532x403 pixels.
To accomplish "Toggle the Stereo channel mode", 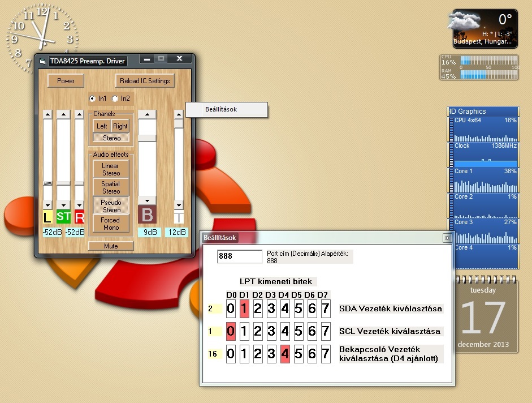I will [x=111, y=138].
